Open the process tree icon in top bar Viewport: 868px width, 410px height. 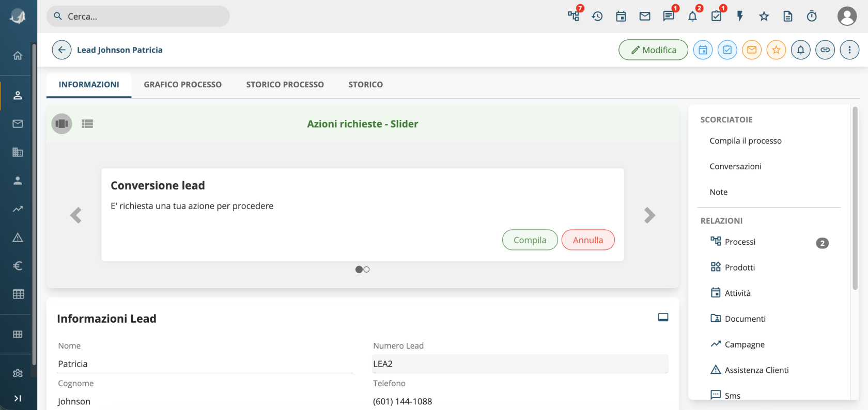pyautogui.click(x=574, y=16)
